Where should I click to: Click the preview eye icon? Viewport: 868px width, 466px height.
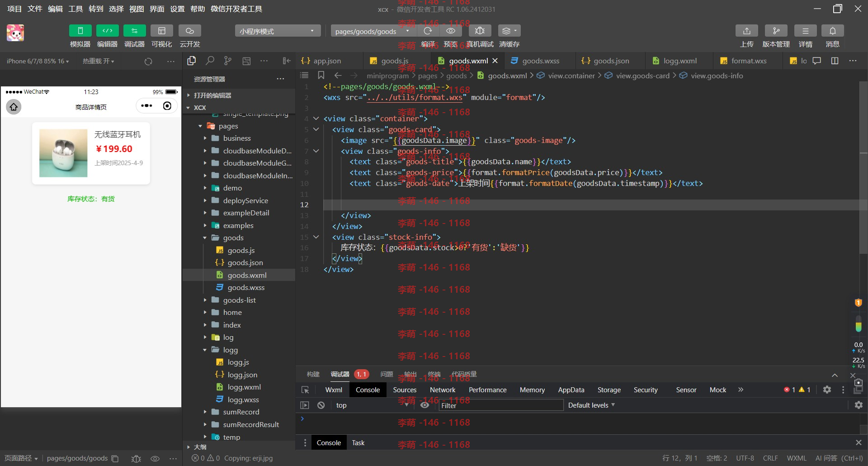(451, 31)
